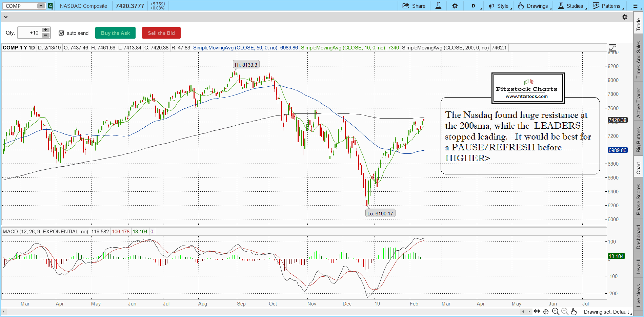Click the Sell the Bid button
644x317 pixels.
coord(161,33)
